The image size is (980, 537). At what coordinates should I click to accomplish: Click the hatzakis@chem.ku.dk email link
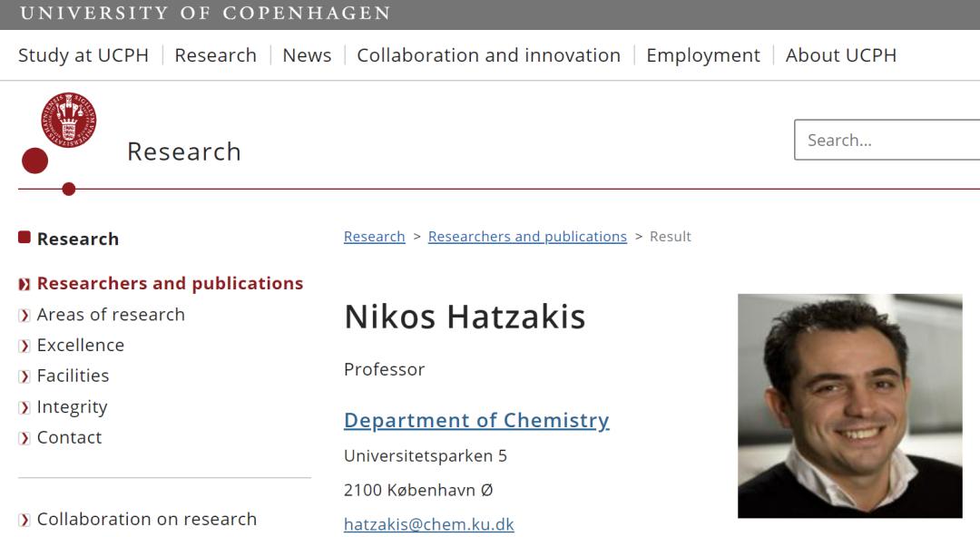pos(429,524)
